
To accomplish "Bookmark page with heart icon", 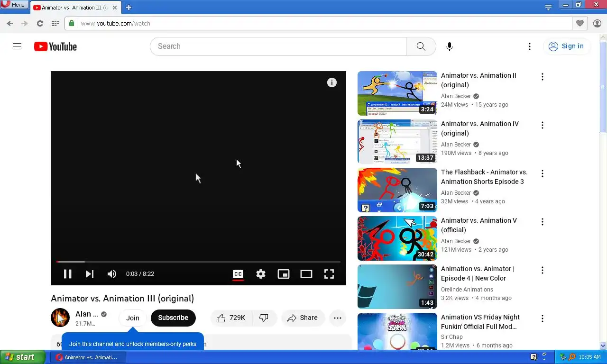I will click(x=579, y=23).
